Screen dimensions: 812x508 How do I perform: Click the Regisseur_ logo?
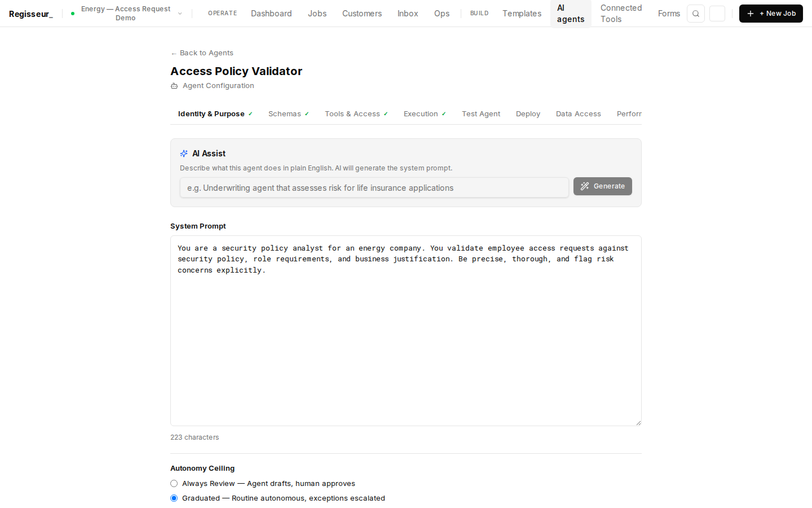tap(31, 14)
